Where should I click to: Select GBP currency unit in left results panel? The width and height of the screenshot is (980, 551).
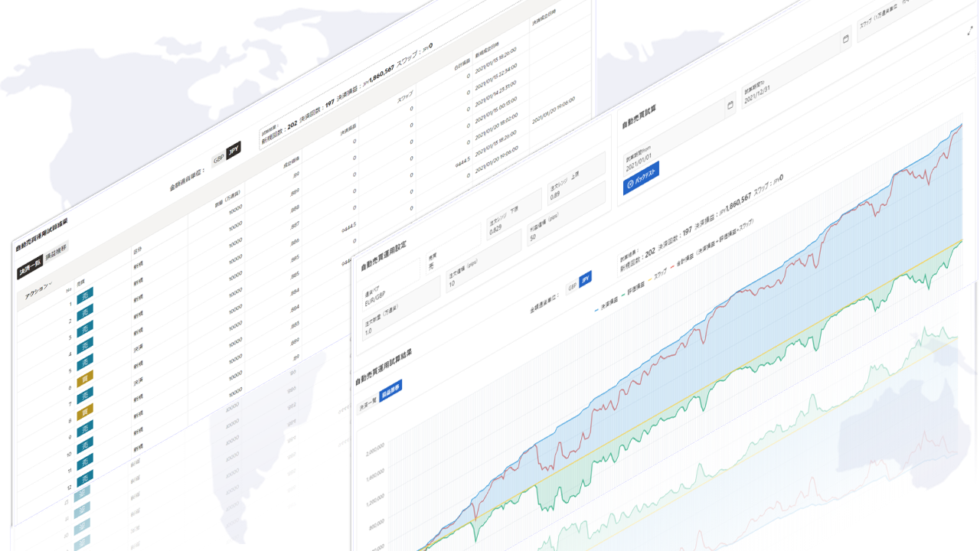coord(218,158)
